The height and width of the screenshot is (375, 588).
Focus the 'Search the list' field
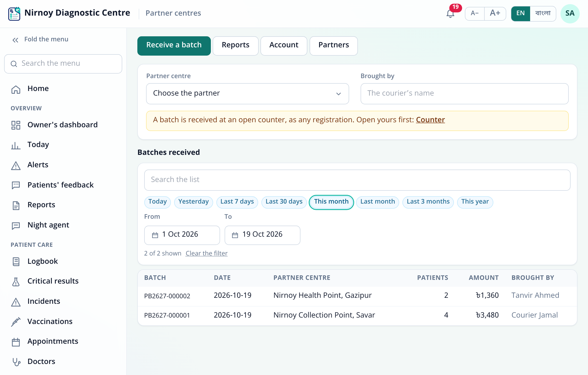(x=357, y=180)
